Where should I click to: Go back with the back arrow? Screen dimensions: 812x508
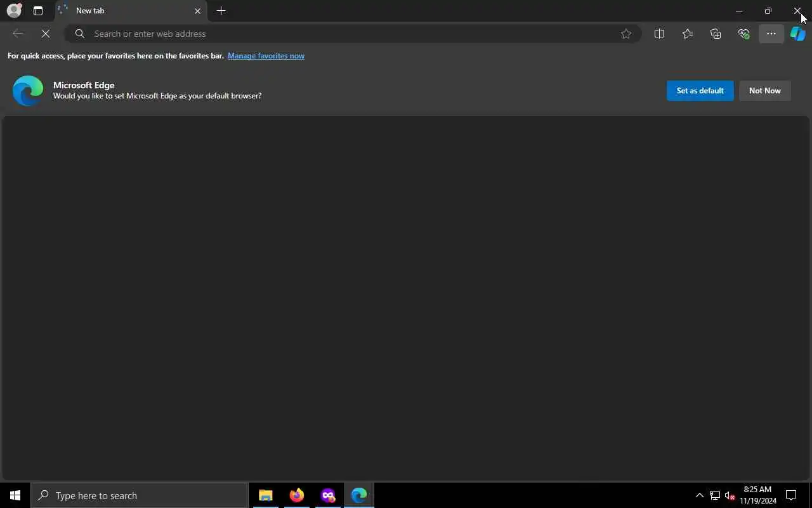[18, 34]
